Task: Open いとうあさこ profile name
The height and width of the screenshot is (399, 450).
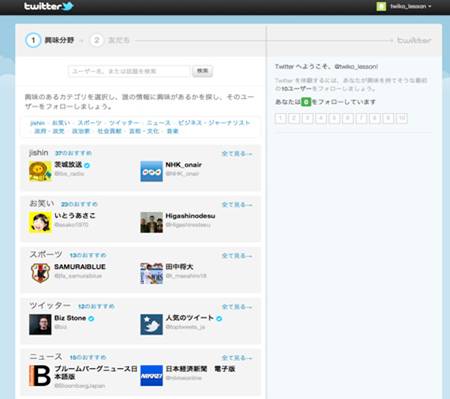Action: (x=75, y=216)
